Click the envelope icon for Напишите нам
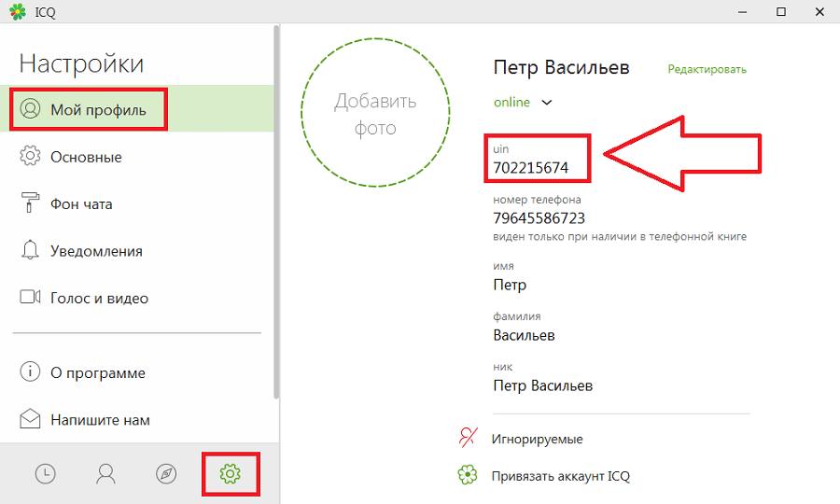The image size is (840, 504). pos(30,418)
